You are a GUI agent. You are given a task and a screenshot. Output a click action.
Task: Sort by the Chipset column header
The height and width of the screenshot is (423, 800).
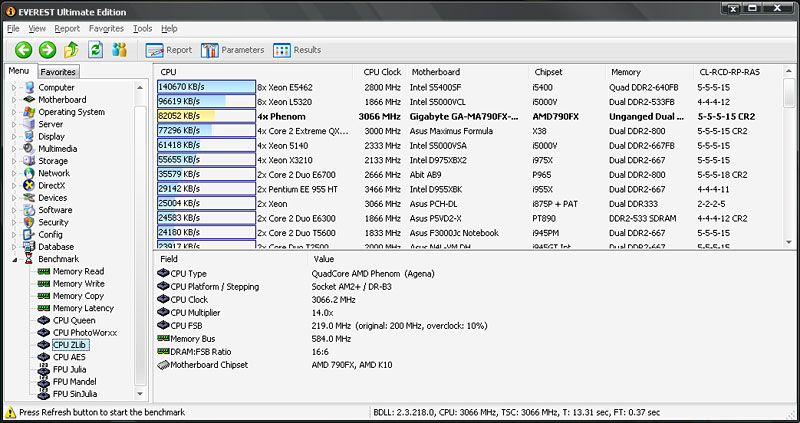point(567,72)
